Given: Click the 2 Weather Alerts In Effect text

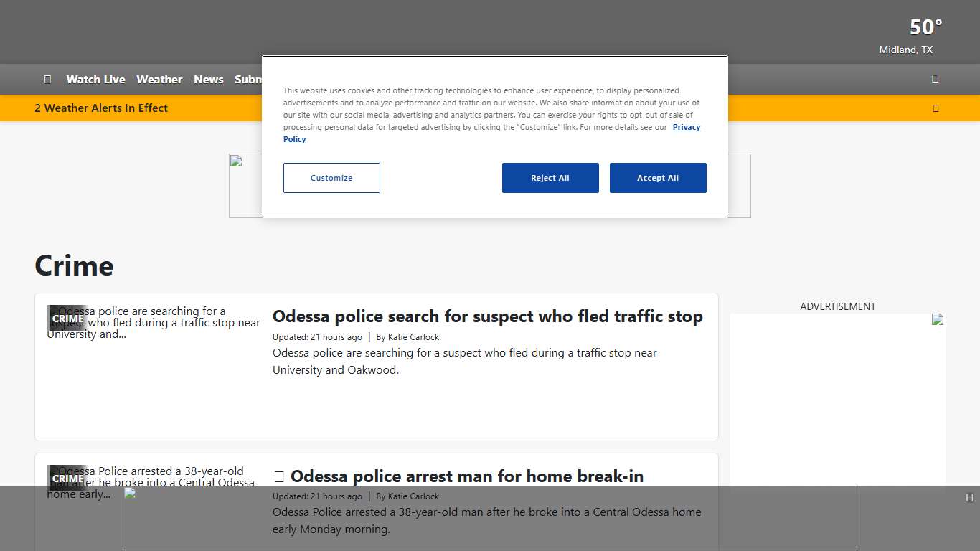Looking at the screenshot, I should coord(101,108).
